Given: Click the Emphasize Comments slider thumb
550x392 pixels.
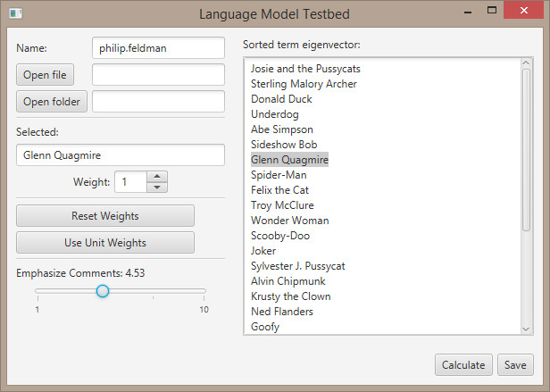Looking at the screenshot, I should (103, 291).
